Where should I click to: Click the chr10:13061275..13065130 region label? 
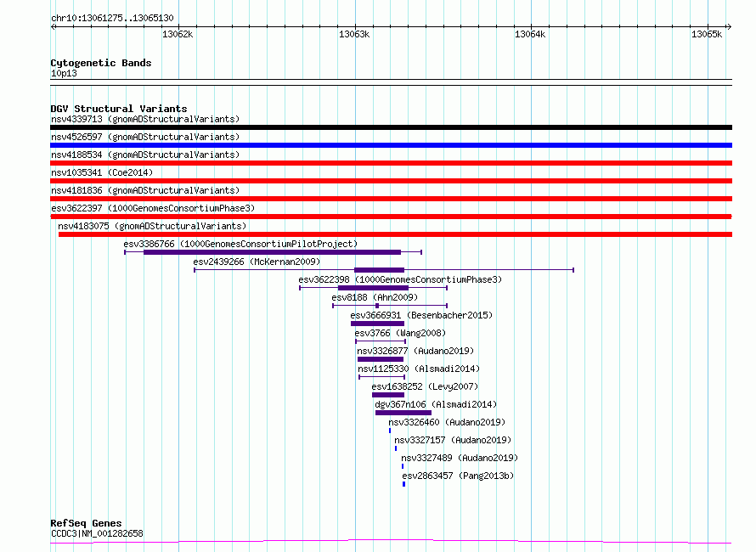[112, 18]
